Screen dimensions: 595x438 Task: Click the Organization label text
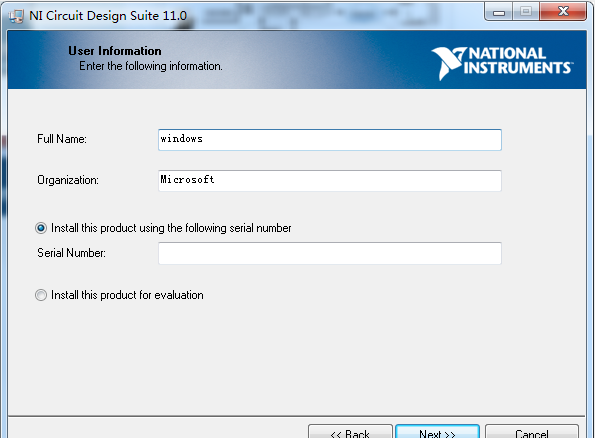[68, 180]
